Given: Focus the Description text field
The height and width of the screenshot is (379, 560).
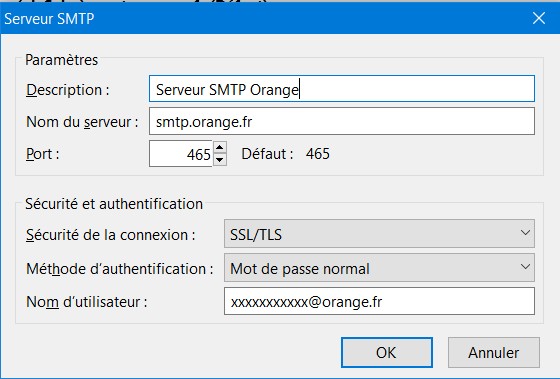Looking at the screenshot, I should click(342, 89).
